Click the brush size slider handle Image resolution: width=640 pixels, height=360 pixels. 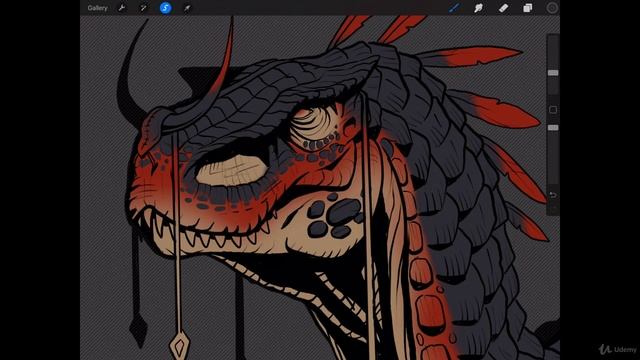point(553,73)
